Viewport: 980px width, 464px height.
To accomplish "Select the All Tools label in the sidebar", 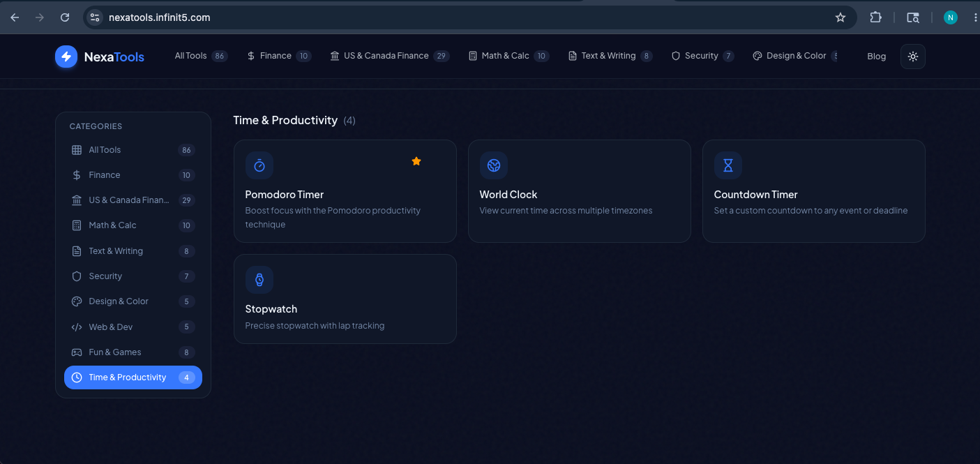I will pos(105,150).
